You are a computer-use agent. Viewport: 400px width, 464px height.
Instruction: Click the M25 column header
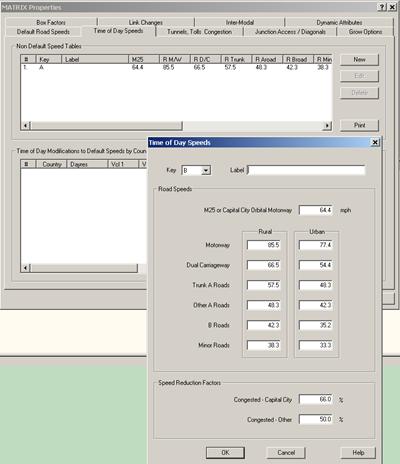143,59
